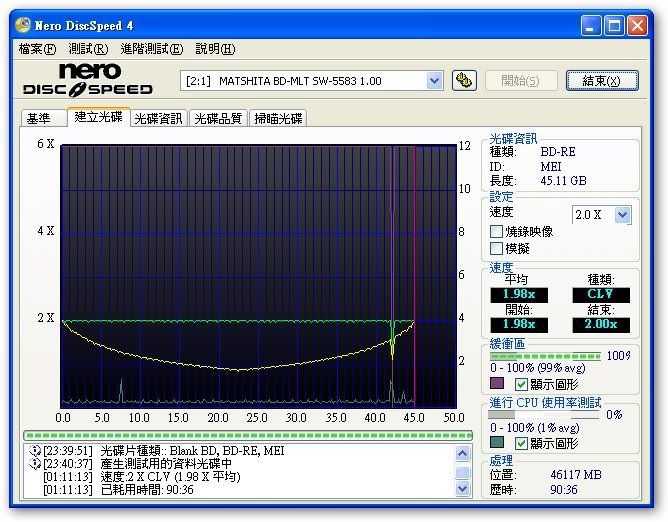Open the 說明(H) menu
This screenshot has width=668, height=522.
(x=215, y=49)
